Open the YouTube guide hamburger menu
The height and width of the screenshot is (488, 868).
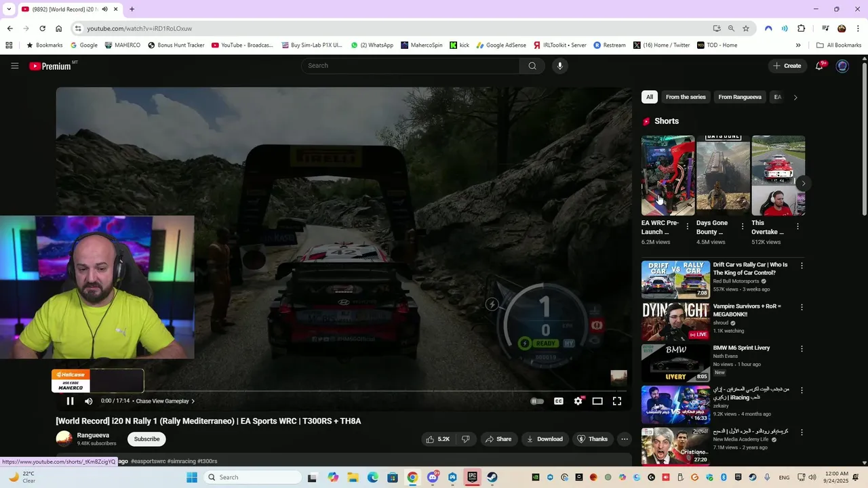tap(14, 66)
